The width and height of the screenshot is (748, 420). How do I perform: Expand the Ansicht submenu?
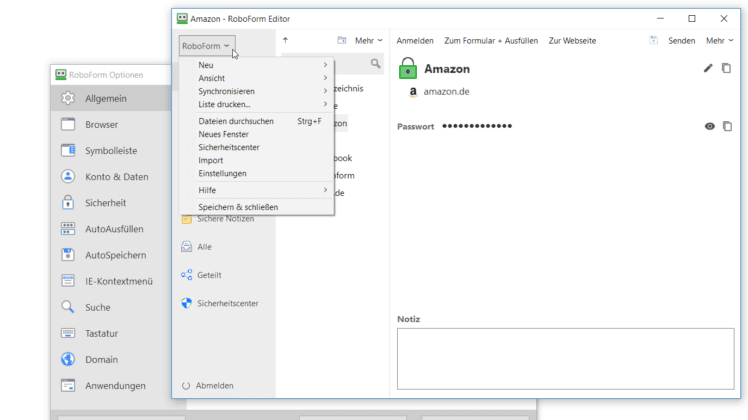(x=257, y=78)
